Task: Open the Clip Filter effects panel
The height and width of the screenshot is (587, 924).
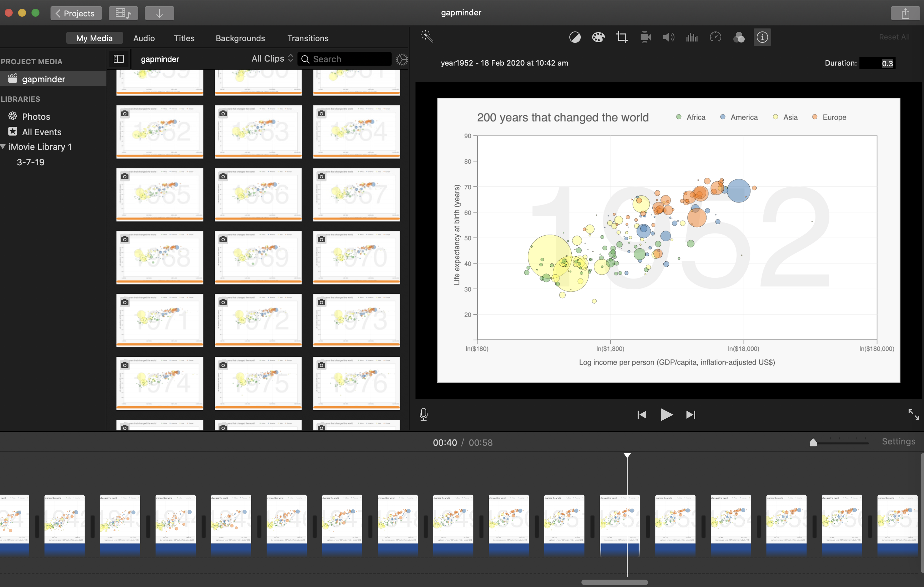Action: point(739,37)
